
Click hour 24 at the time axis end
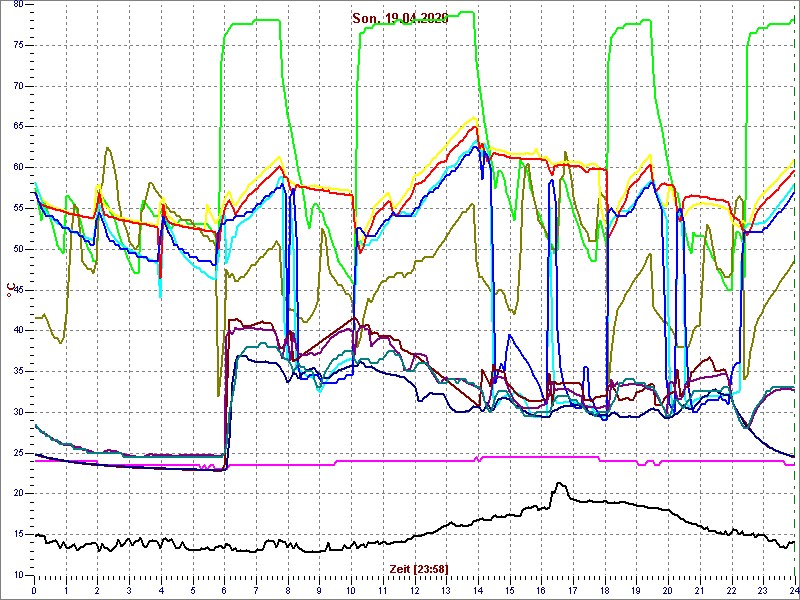point(793,590)
